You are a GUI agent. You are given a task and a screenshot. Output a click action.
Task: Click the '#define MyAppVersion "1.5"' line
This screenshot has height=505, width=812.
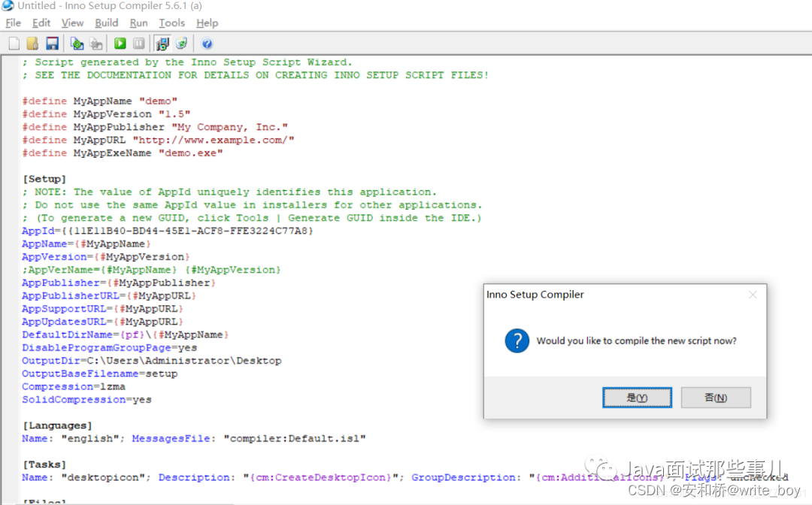click(106, 113)
